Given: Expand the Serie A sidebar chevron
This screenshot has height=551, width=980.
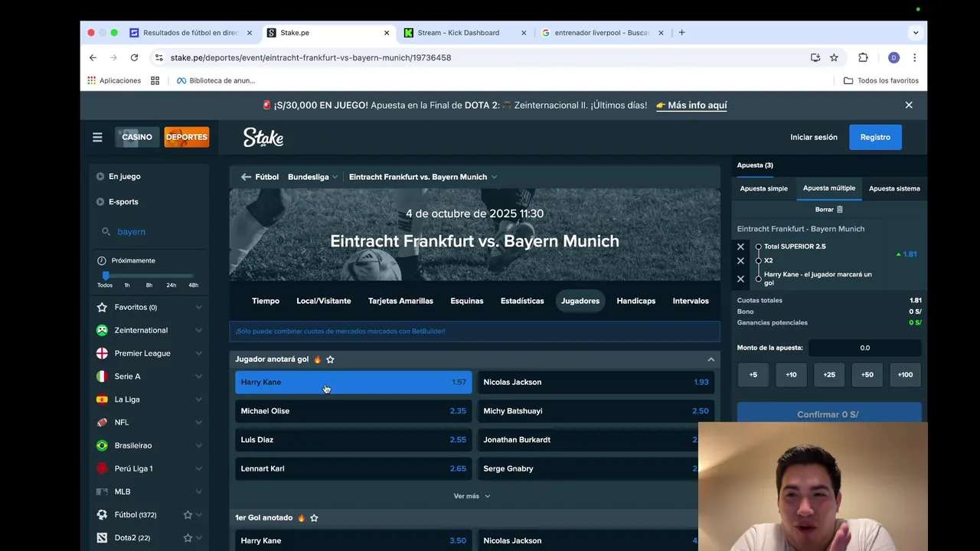Looking at the screenshot, I should pos(198,377).
